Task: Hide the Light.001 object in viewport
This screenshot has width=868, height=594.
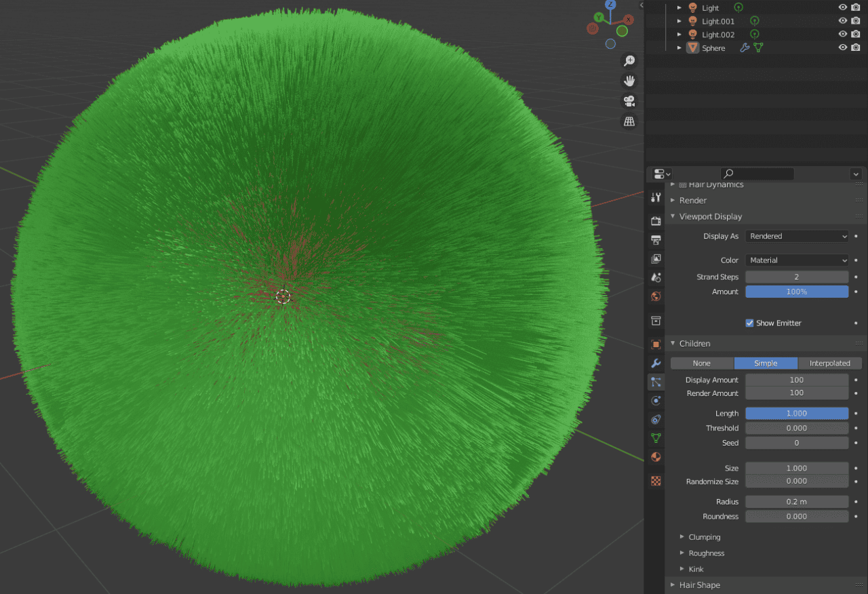Action: click(x=842, y=20)
